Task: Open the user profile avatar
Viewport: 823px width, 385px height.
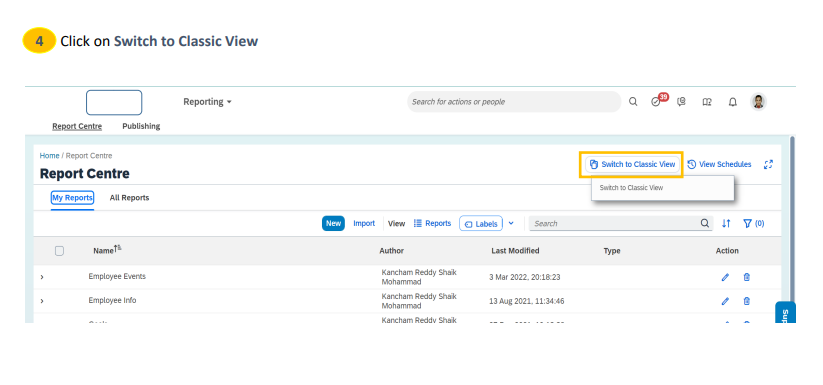Action: tap(758, 102)
